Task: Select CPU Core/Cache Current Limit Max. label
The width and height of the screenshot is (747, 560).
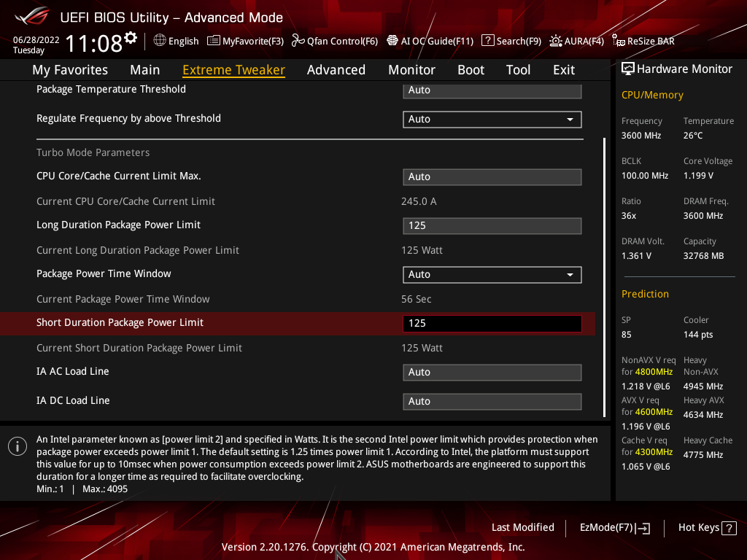Action: pos(119,176)
